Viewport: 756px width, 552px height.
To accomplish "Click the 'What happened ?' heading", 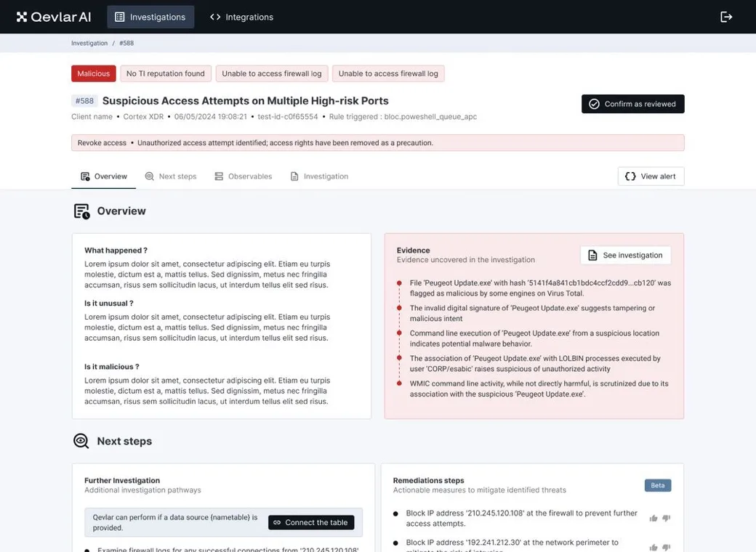I will 116,251.
